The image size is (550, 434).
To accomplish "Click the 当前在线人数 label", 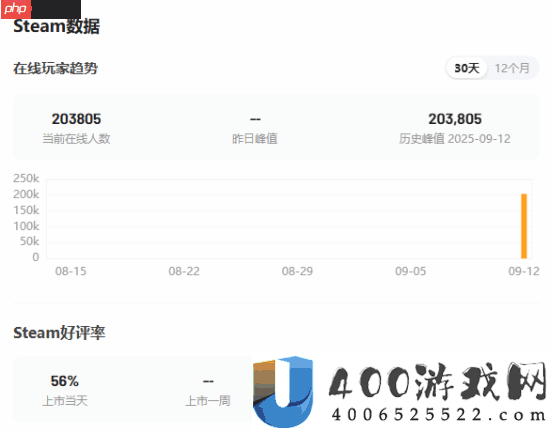I will pyautogui.click(x=76, y=139).
